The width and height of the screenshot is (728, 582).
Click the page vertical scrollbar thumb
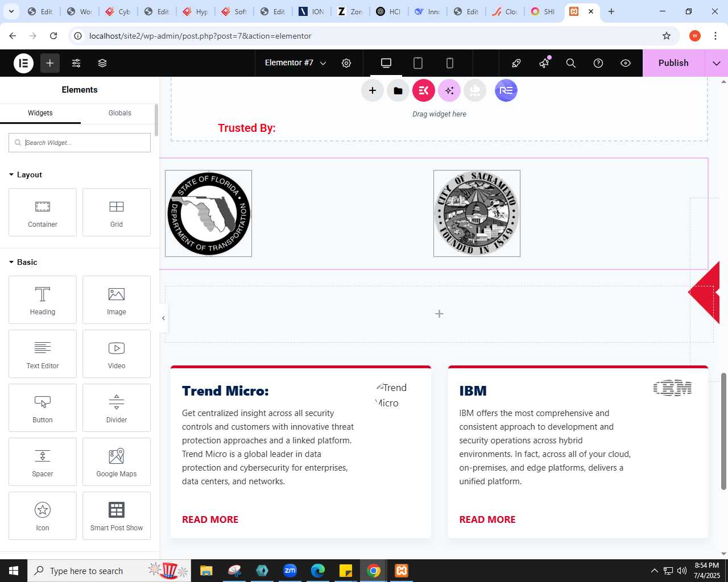[724, 431]
